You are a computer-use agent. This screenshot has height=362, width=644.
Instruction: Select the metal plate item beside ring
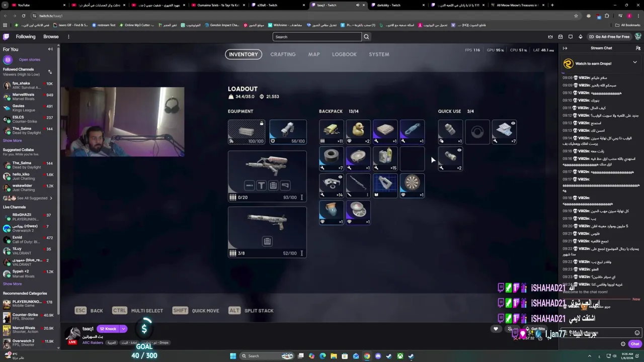(358, 159)
